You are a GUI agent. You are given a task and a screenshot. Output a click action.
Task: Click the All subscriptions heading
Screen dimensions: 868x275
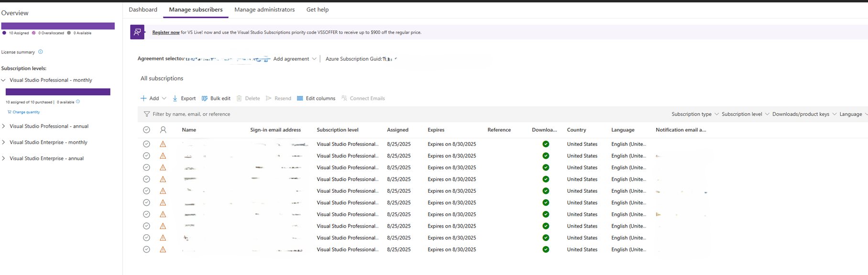(x=162, y=78)
